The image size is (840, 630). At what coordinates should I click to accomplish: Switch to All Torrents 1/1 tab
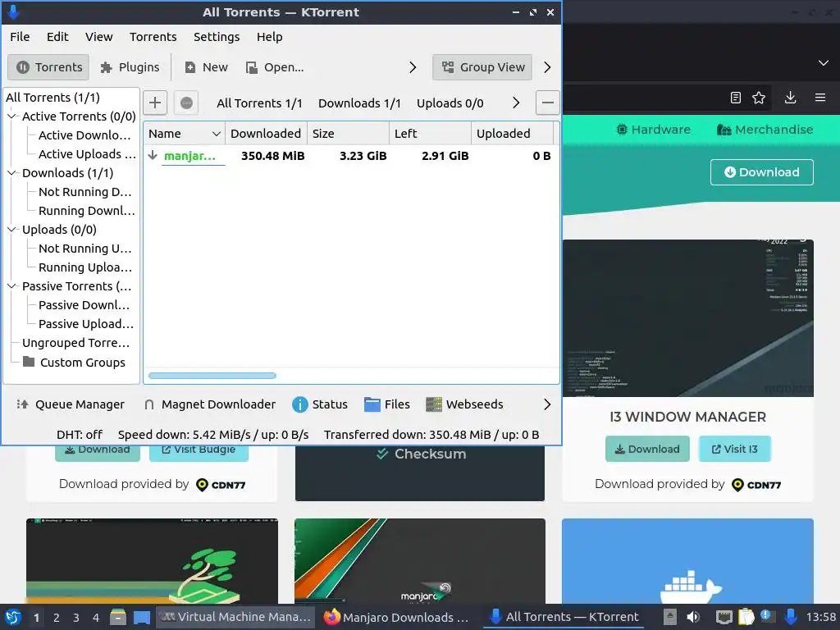[x=259, y=103]
